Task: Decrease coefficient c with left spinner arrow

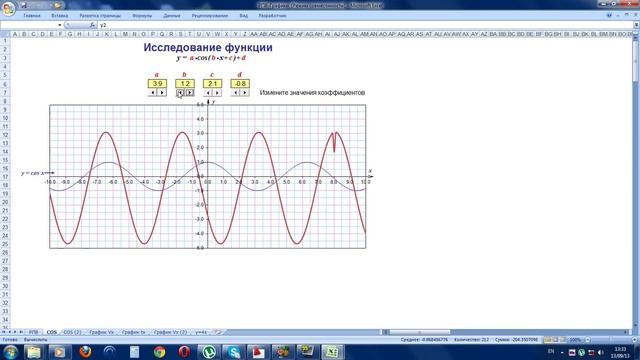Action: point(208,93)
